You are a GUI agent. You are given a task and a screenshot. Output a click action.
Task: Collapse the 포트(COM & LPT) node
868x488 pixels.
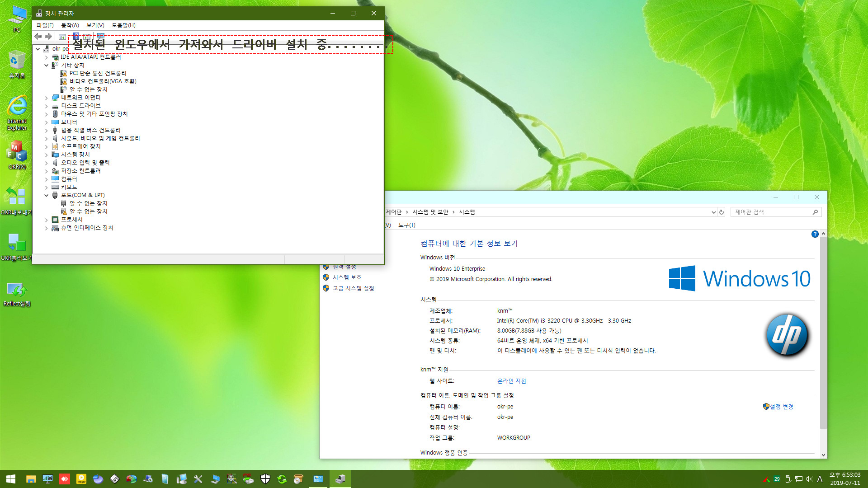(46, 196)
